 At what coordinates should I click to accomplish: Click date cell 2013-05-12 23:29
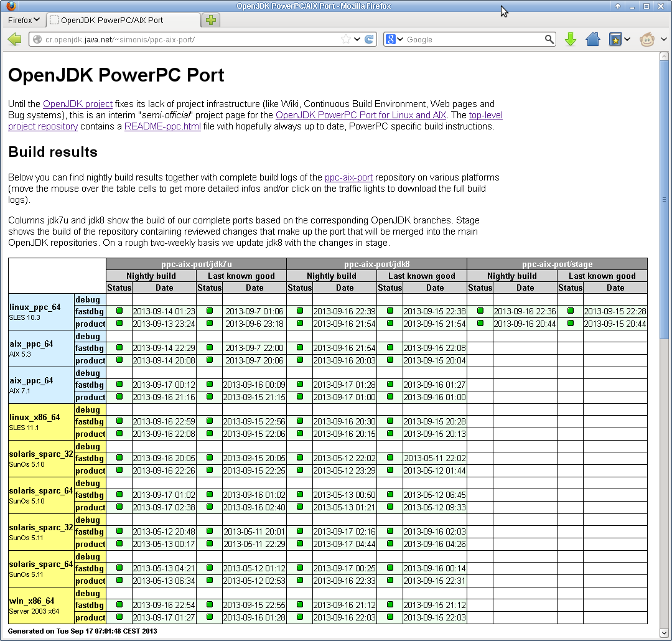[345, 470]
